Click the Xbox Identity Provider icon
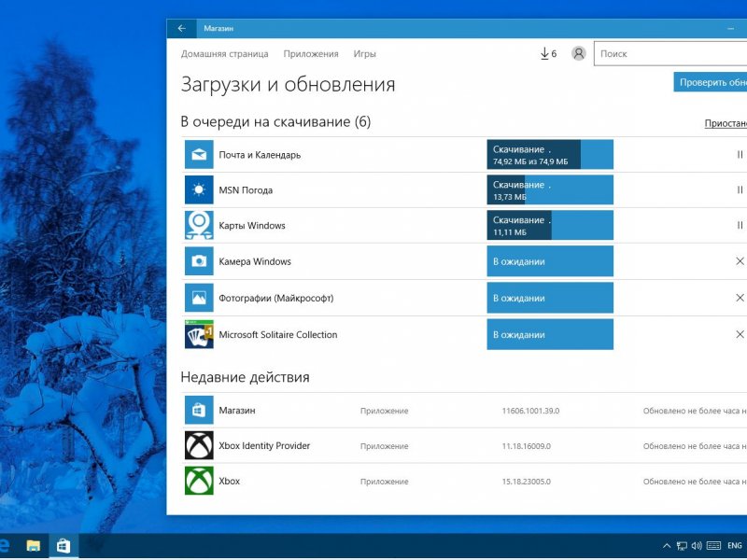The image size is (747, 560). tap(199, 445)
